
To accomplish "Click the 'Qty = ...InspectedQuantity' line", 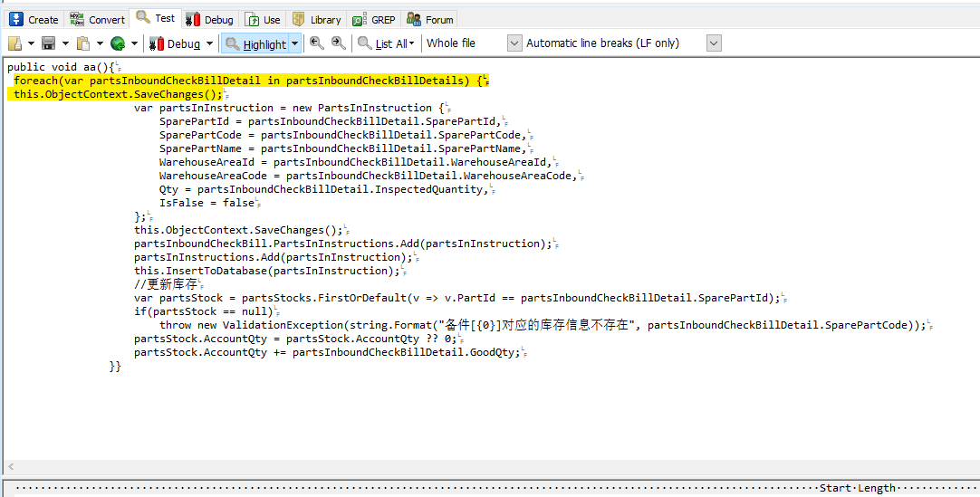I will coord(323,189).
